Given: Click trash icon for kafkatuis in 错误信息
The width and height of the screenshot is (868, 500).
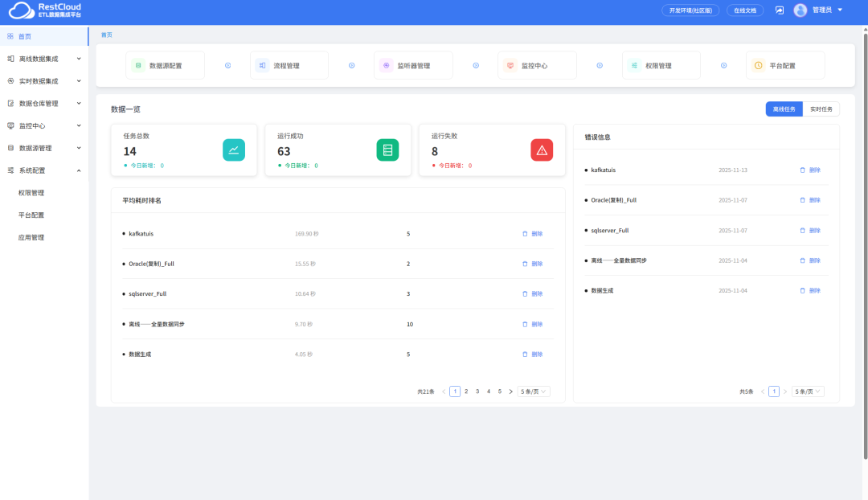Looking at the screenshot, I should coord(802,170).
